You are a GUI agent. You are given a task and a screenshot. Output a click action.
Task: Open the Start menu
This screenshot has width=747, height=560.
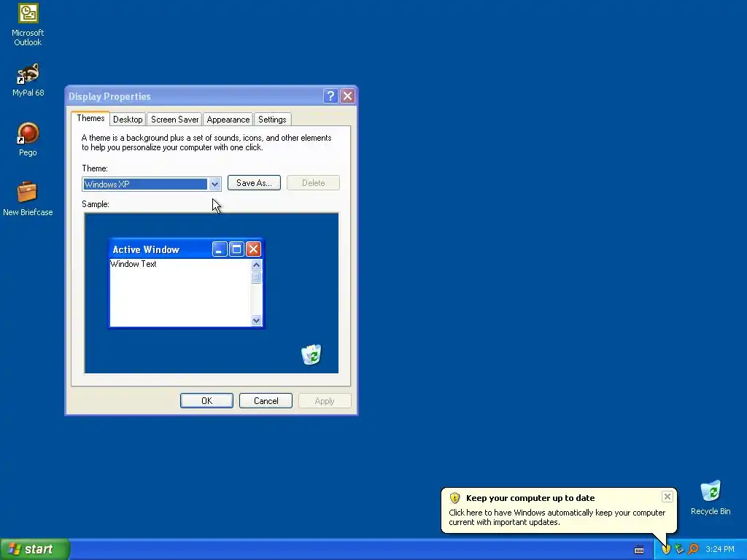tap(35, 549)
